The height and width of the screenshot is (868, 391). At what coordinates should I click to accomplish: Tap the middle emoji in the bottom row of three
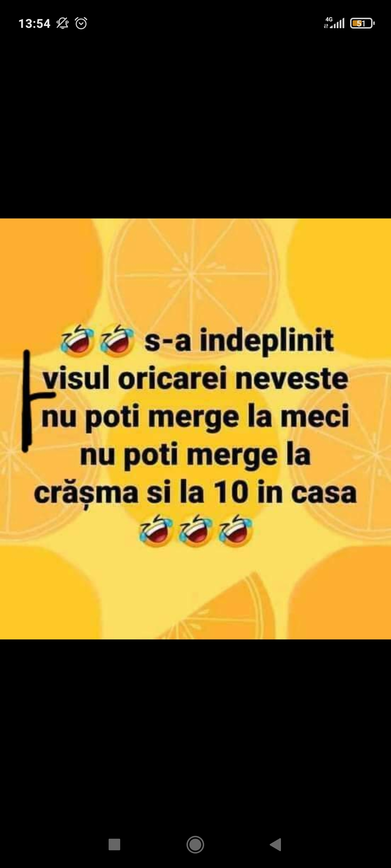click(x=195, y=530)
